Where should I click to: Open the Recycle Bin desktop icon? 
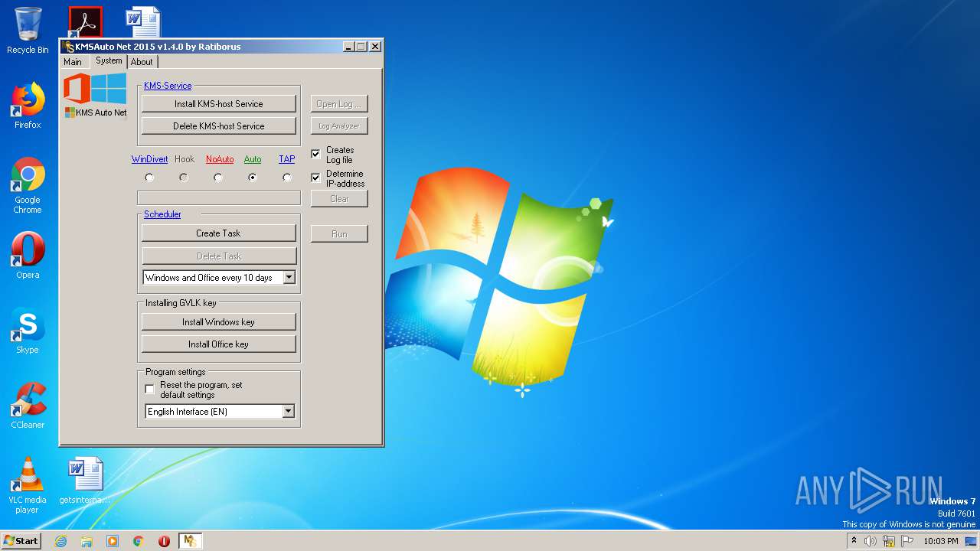(x=28, y=31)
